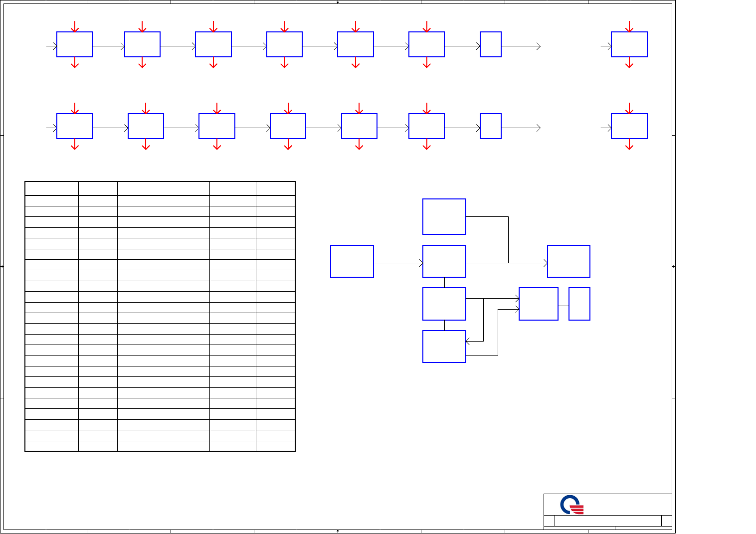Click the arrow from the leftmost lower-diagram block

[398, 263]
